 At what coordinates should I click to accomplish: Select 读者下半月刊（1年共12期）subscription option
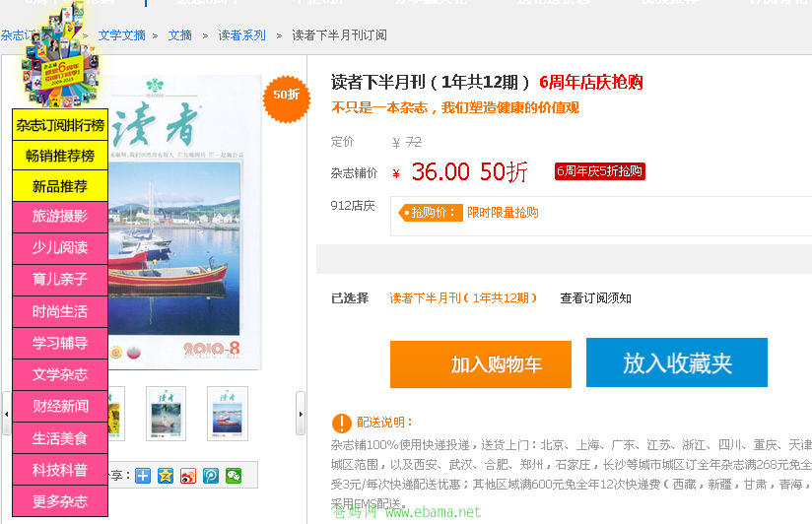pyautogui.click(x=463, y=298)
